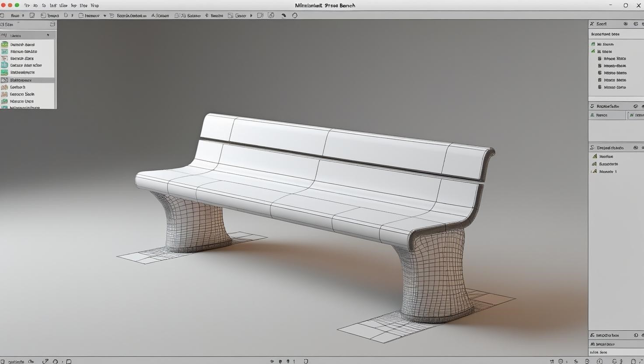Open the last menu in the menu bar

click(x=94, y=6)
